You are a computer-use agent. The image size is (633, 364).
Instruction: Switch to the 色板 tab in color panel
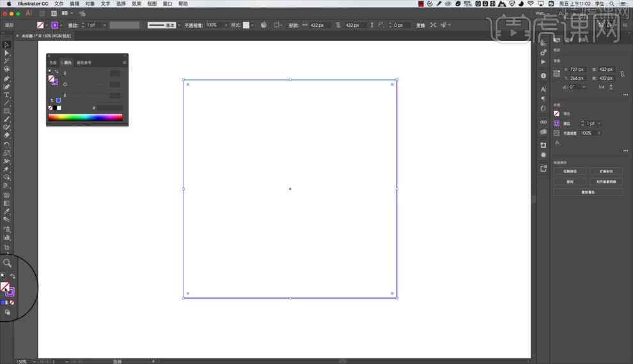[53, 63]
